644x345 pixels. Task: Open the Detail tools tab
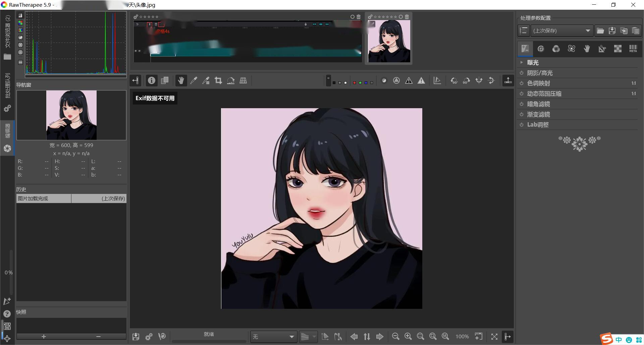click(x=541, y=49)
